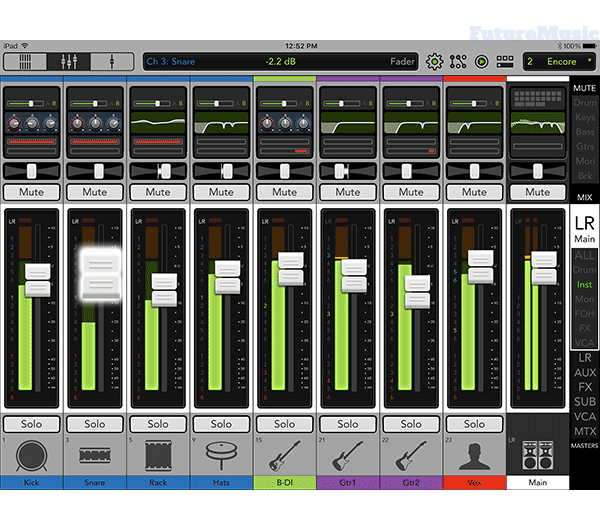
Task: Tap the Main LR fader cap
Action: pyautogui.click(x=544, y=268)
